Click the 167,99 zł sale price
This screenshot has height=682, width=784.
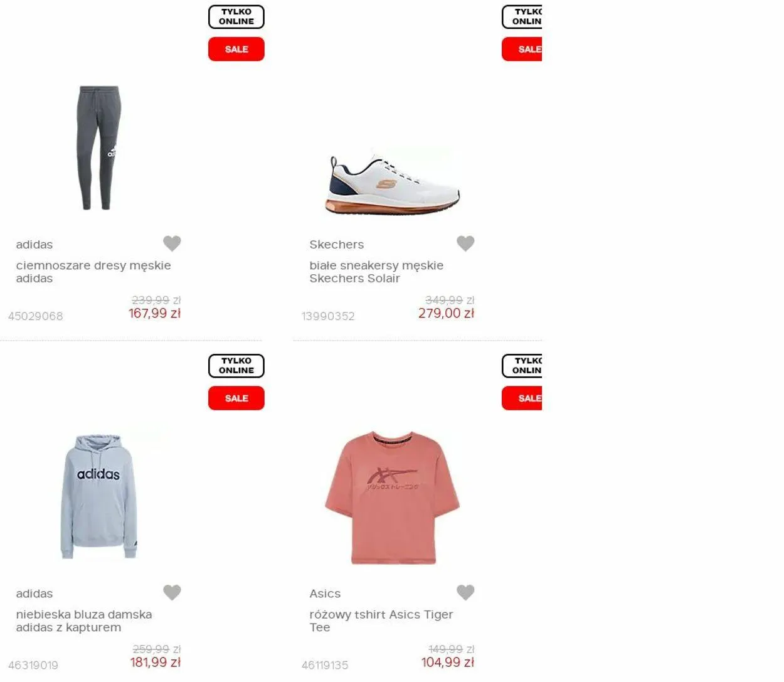pos(154,313)
